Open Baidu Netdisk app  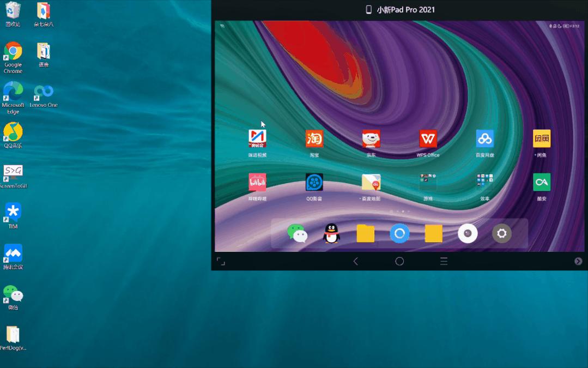coord(484,139)
